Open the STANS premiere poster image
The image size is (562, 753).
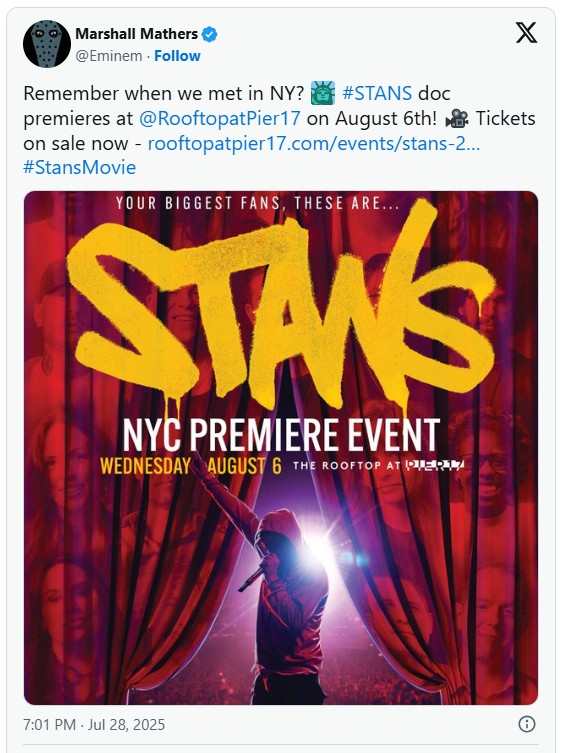(281, 448)
